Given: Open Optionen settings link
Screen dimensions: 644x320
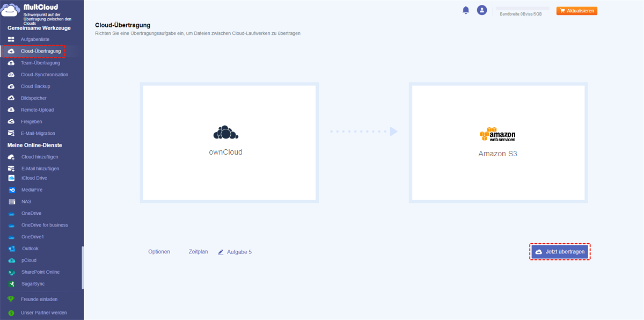Looking at the screenshot, I should [159, 252].
